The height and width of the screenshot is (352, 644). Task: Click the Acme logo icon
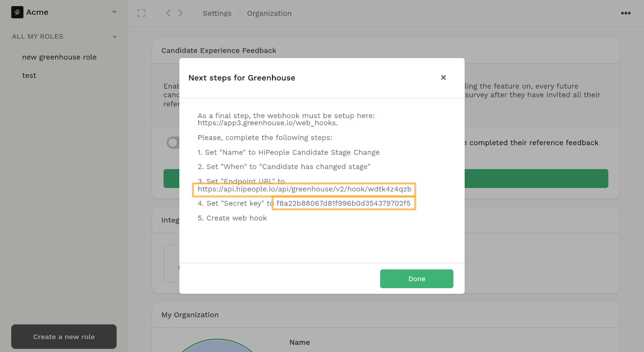17,12
